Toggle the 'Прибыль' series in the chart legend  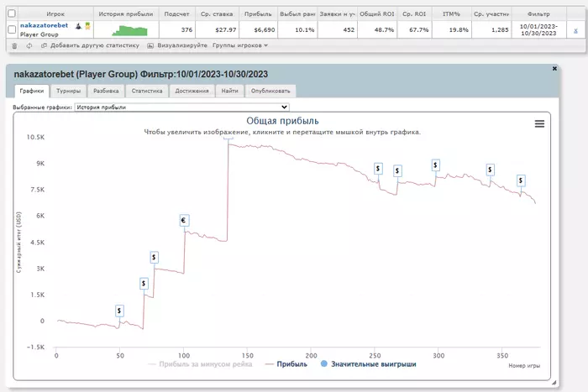click(x=286, y=364)
